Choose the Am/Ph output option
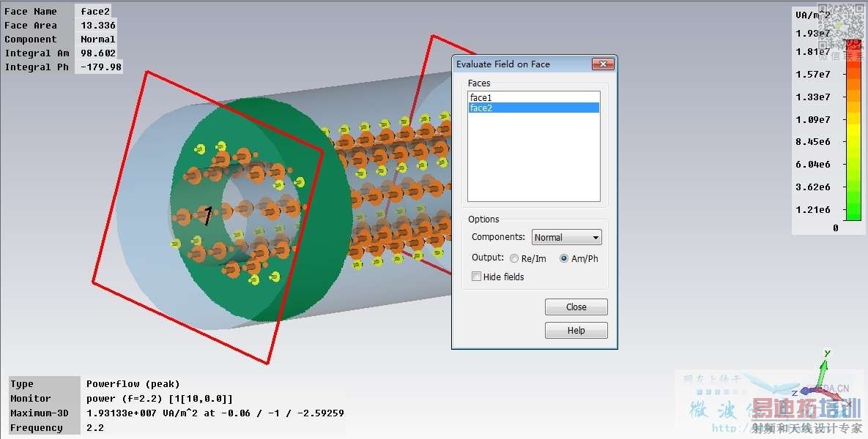868x439 pixels. (579, 258)
